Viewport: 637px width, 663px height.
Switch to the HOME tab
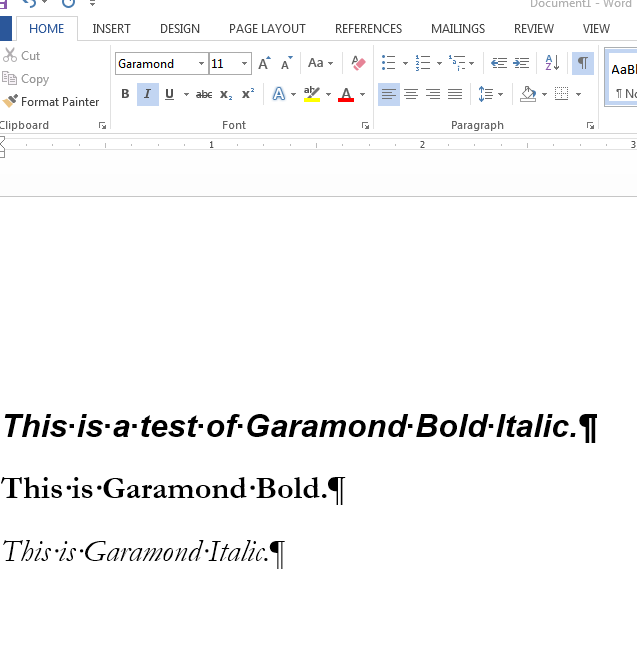click(46, 29)
